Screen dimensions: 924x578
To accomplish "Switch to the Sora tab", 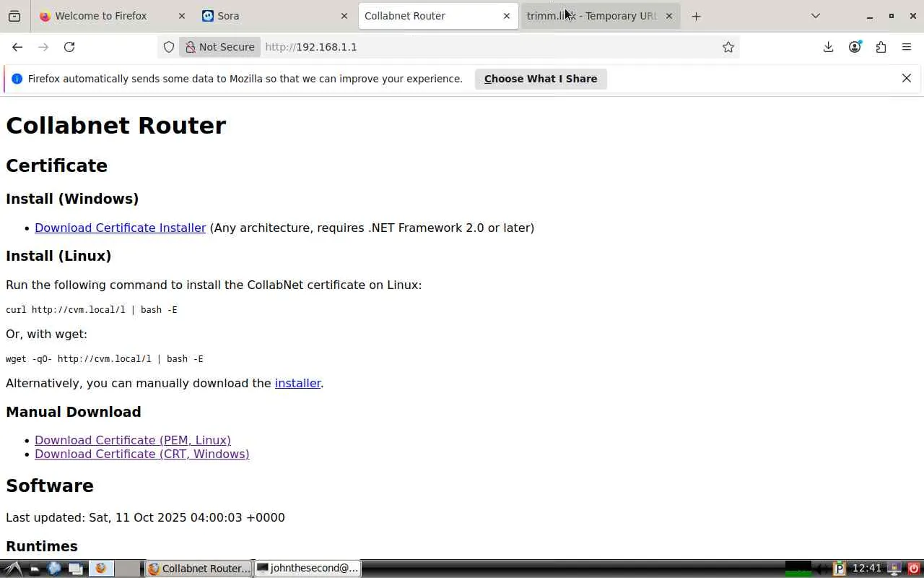I will pyautogui.click(x=274, y=16).
